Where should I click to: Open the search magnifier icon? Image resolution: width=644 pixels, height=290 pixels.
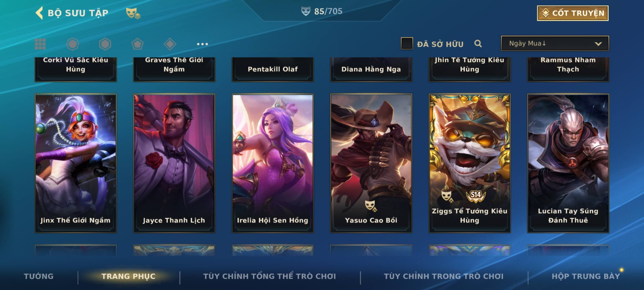coord(478,44)
